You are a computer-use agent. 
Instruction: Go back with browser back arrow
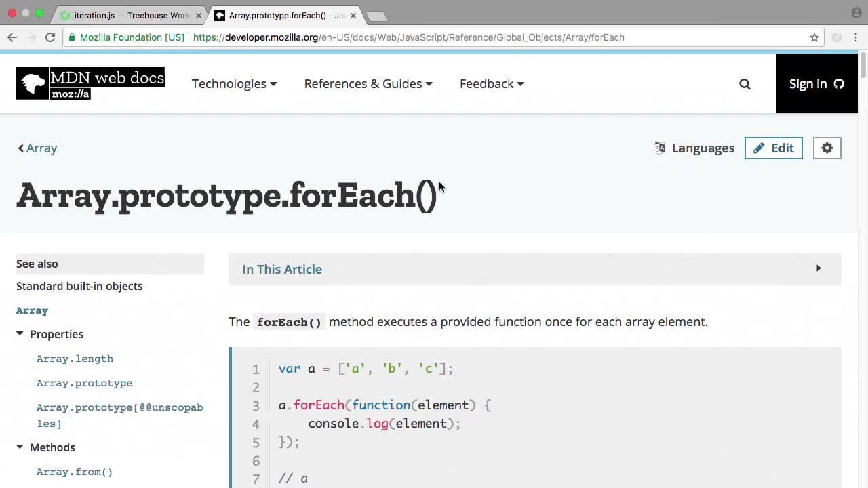[x=12, y=37]
